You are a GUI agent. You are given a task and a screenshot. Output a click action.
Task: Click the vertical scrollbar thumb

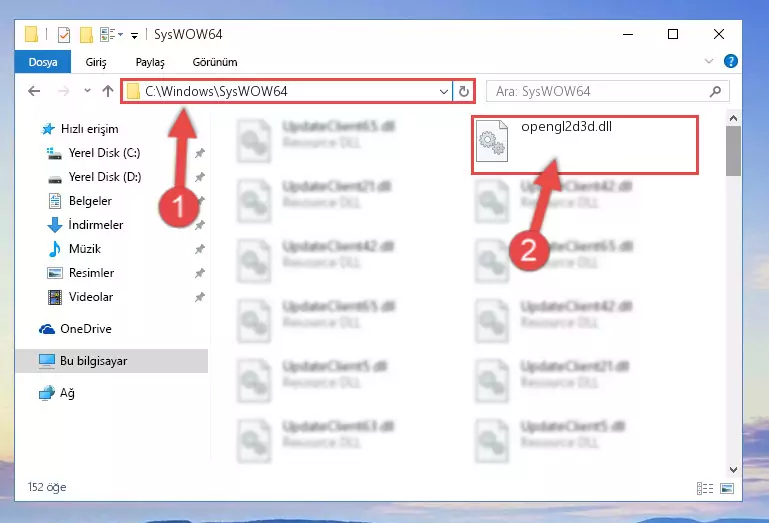(x=733, y=151)
